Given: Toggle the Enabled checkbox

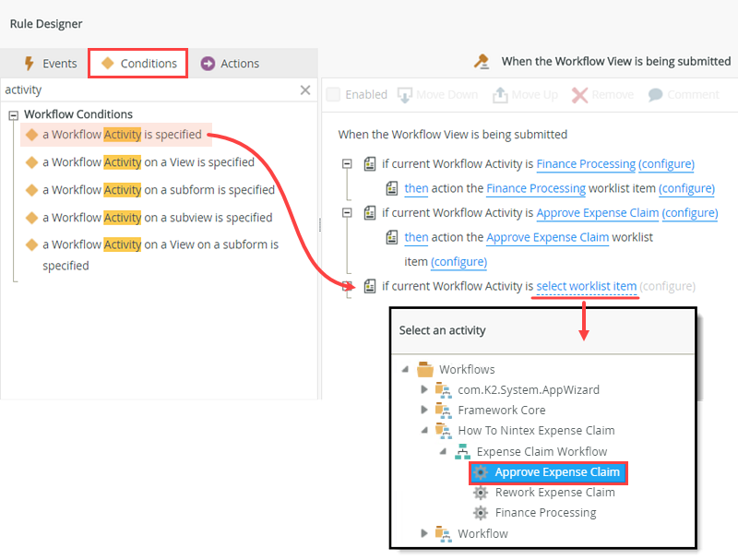Looking at the screenshot, I should [x=333, y=95].
